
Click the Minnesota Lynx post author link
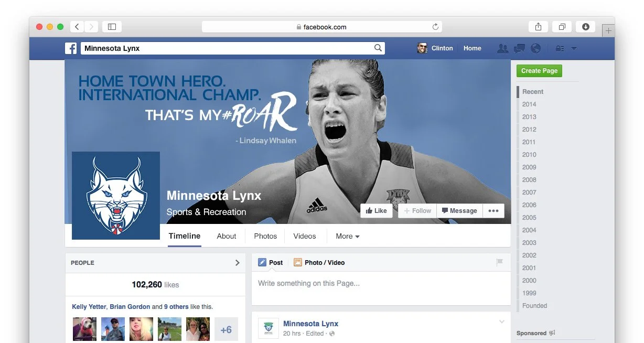click(x=310, y=324)
